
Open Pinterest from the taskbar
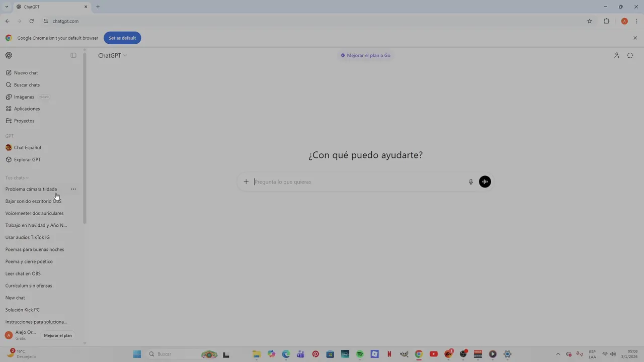click(x=315, y=354)
